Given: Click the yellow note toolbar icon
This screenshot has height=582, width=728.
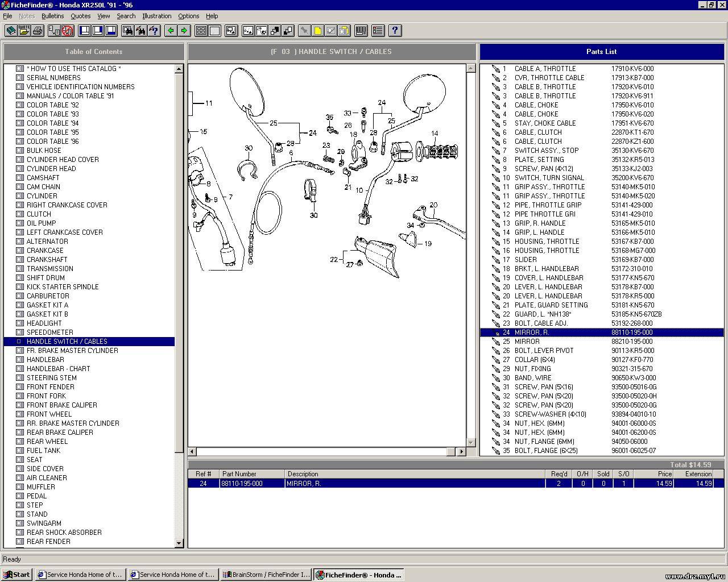Looking at the screenshot, I should click(x=317, y=31).
